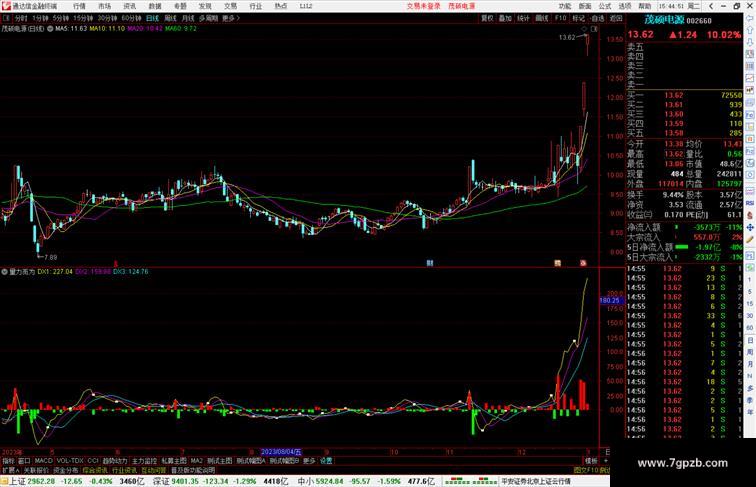The height and width of the screenshot is (487, 756).
Task: Click 设置 in indicator bar
Action: point(326,461)
